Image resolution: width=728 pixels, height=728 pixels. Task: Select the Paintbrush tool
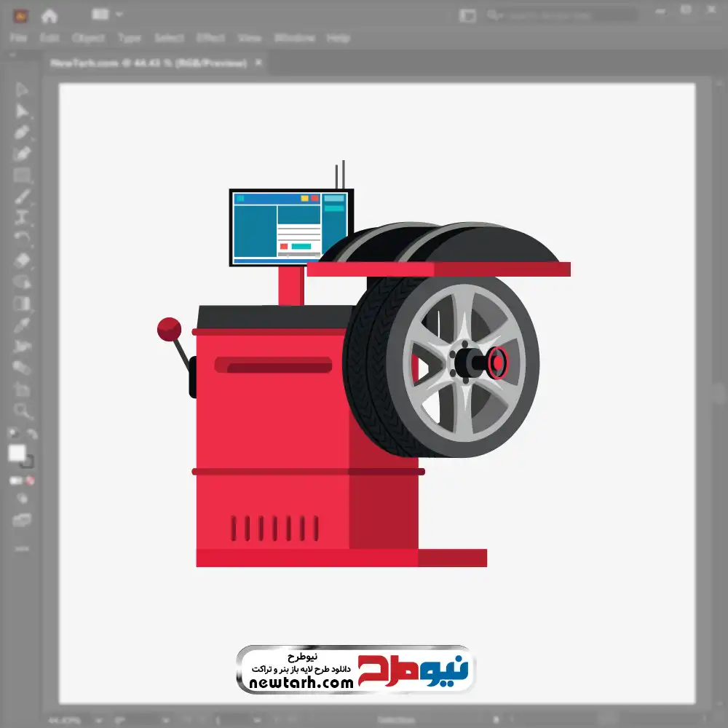[22, 197]
